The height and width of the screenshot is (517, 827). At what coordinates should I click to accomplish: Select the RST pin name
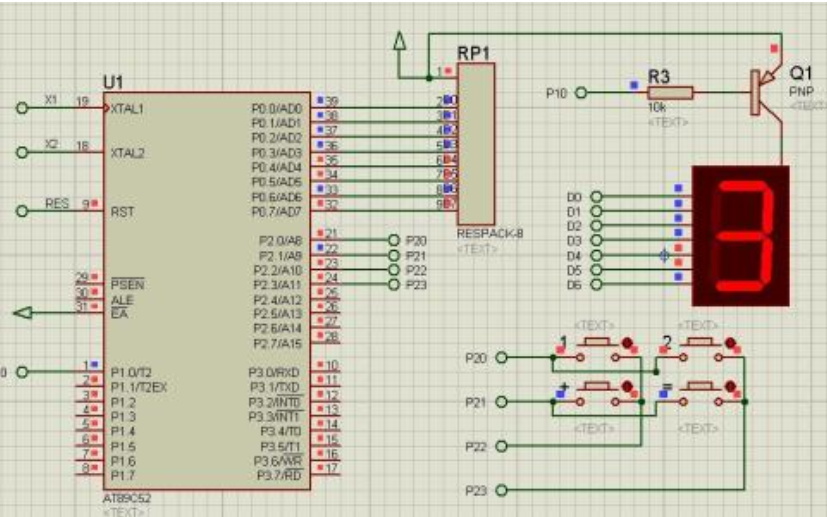pos(122,212)
